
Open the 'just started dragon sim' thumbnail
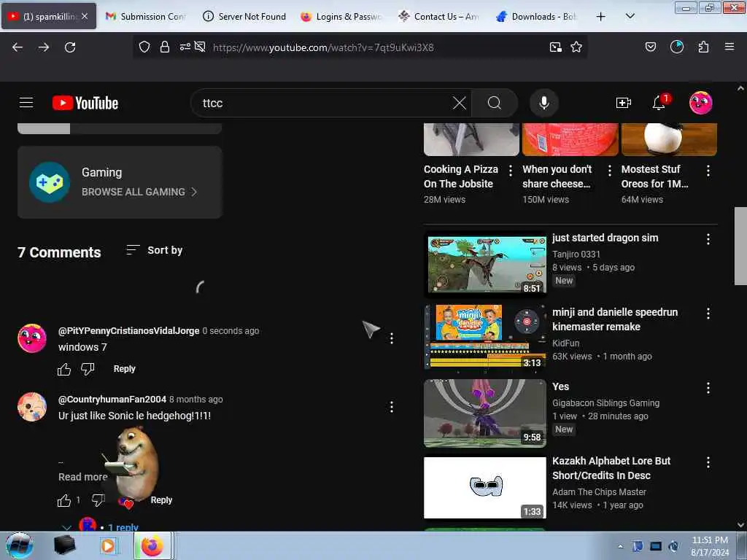coord(485,264)
